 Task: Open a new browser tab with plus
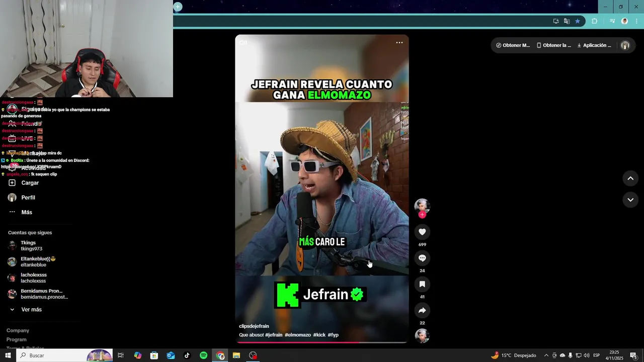pyautogui.click(x=178, y=7)
